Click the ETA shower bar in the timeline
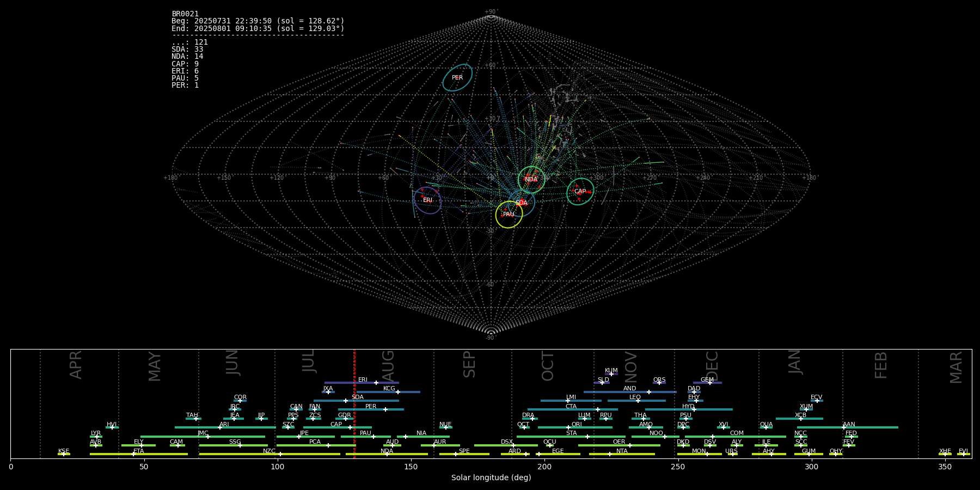 [139, 454]
